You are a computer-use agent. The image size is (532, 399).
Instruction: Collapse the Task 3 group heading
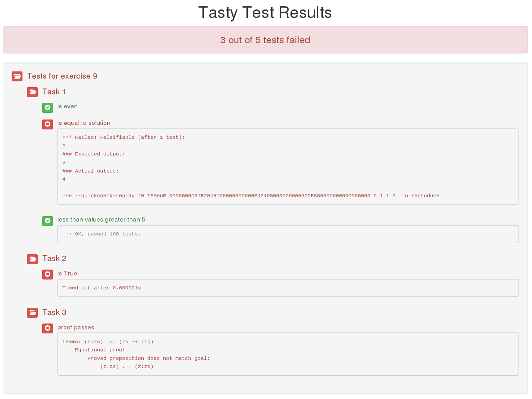[54, 312]
